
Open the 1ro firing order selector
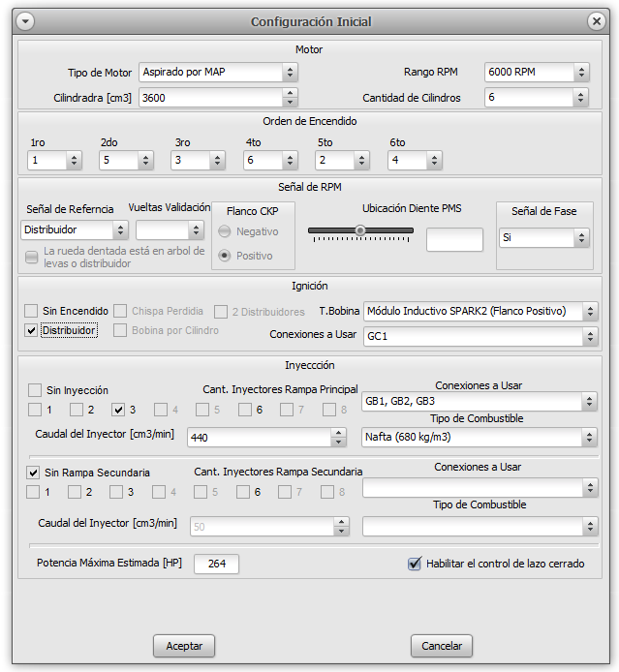pos(54,161)
